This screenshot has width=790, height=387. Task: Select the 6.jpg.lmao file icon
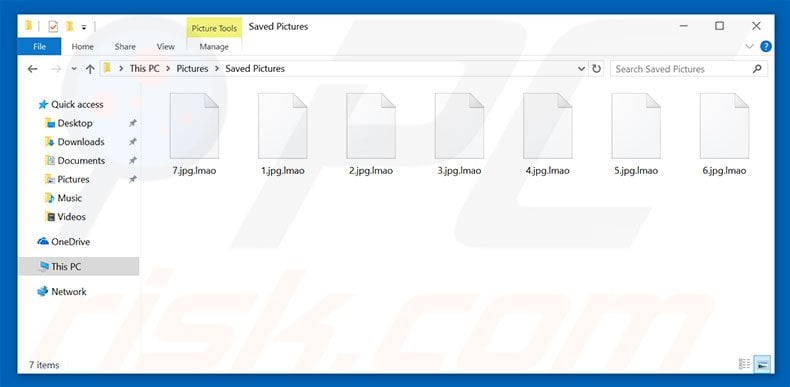(725, 126)
